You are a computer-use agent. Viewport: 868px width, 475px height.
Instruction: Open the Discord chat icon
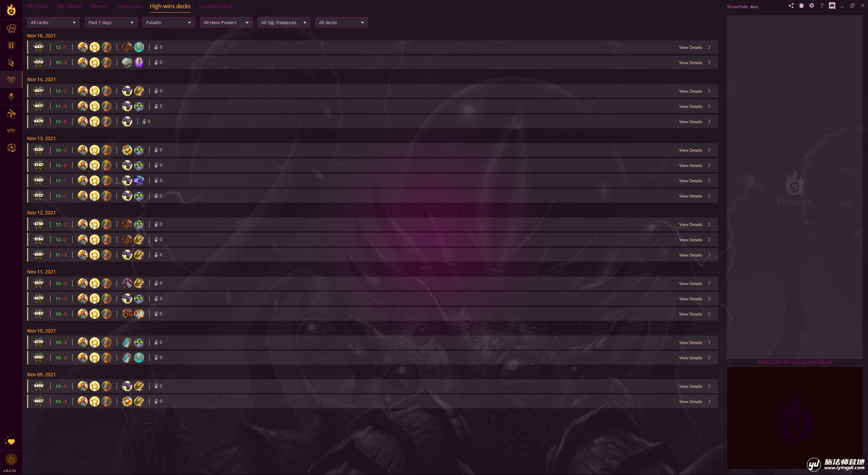click(x=832, y=6)
